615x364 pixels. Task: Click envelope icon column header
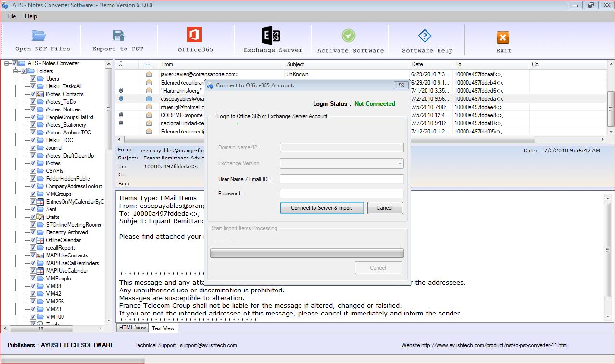(148, 64)
